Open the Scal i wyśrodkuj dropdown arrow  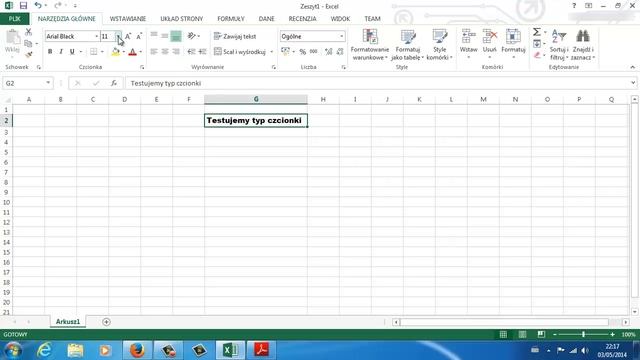click(271, 52)
